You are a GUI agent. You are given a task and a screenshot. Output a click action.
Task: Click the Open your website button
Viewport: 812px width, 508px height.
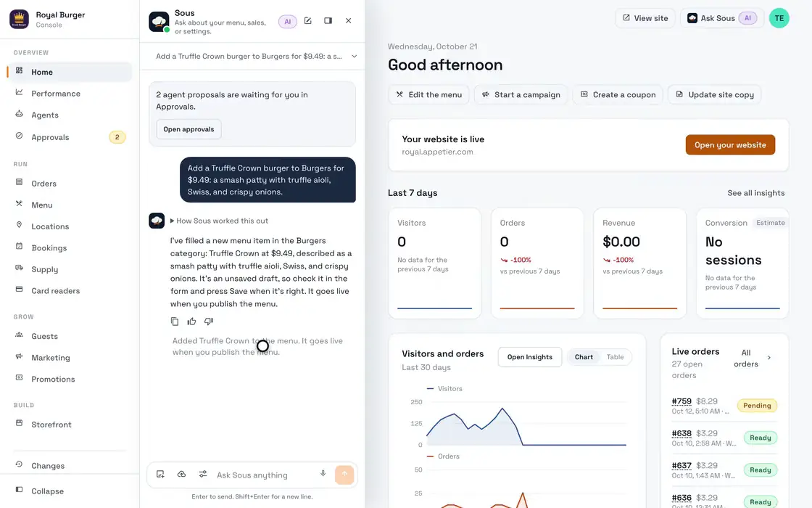[x=730, y=145]
